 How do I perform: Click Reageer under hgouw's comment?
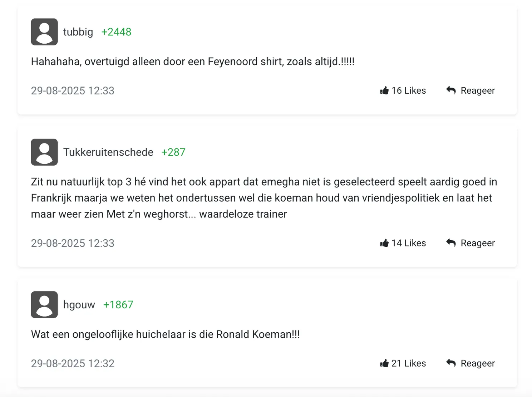[478, 363]
